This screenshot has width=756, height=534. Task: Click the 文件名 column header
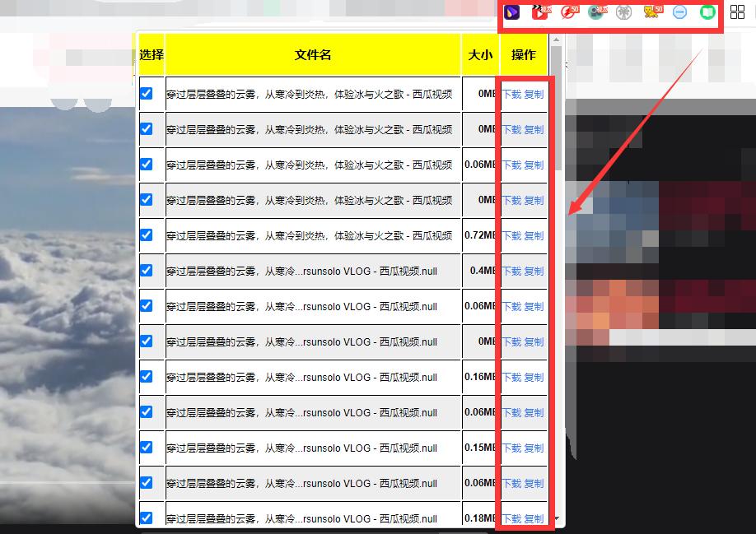[x=313, y=54]
